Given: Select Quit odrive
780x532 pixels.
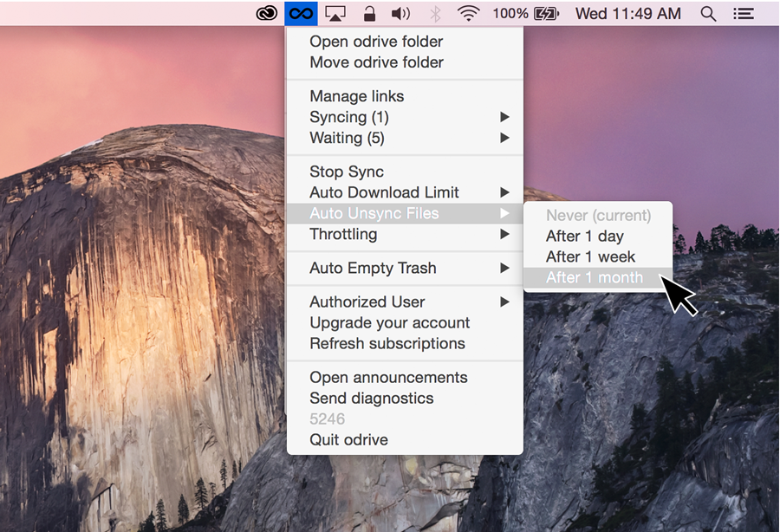Looking at the screenshot, I should [405, 440].
